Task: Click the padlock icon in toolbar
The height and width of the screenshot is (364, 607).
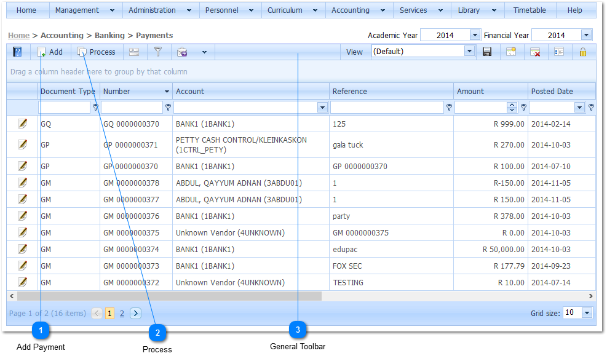Action: (x=583, y=52)
